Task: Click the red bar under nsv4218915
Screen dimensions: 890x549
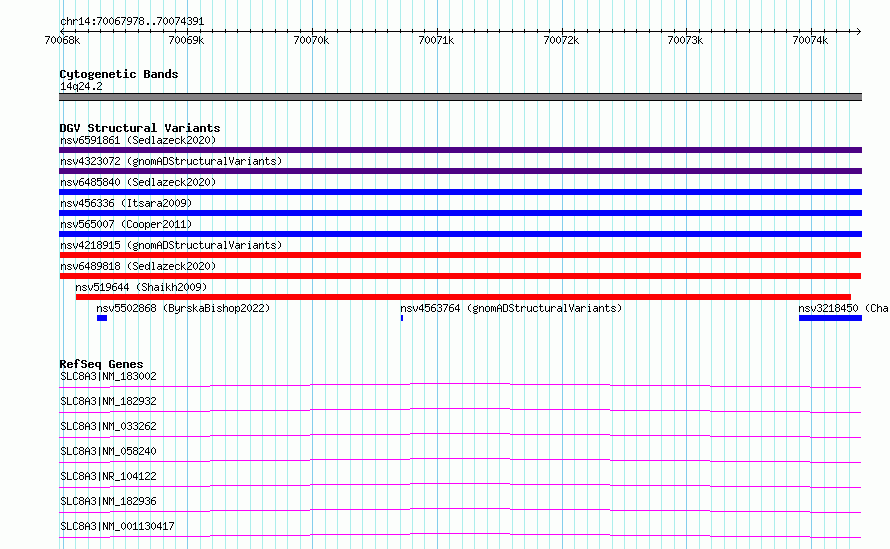Action: (x=460, y=255)
